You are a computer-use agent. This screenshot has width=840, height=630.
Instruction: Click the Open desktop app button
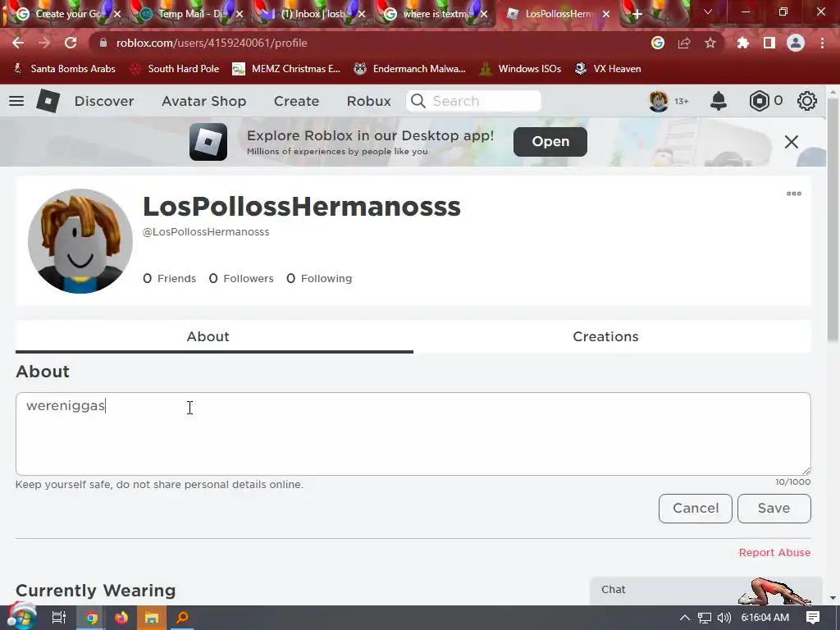[x=550, y=141]
